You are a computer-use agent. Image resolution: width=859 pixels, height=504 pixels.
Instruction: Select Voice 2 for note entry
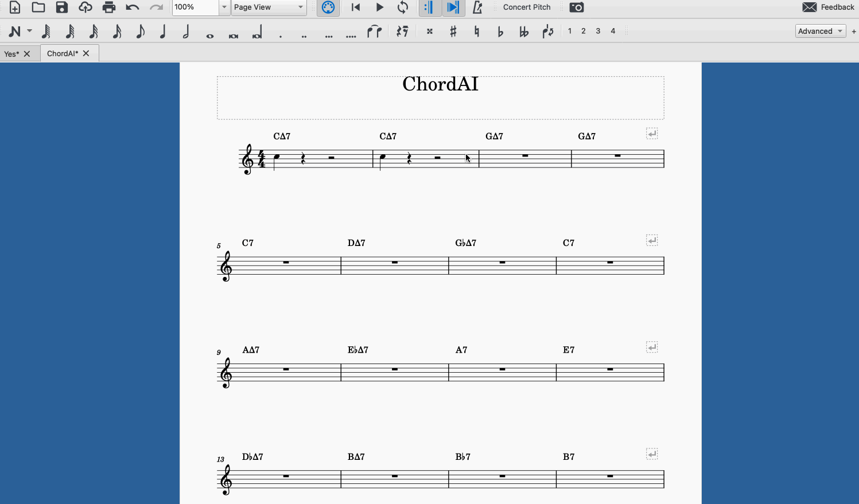[584, 31]
